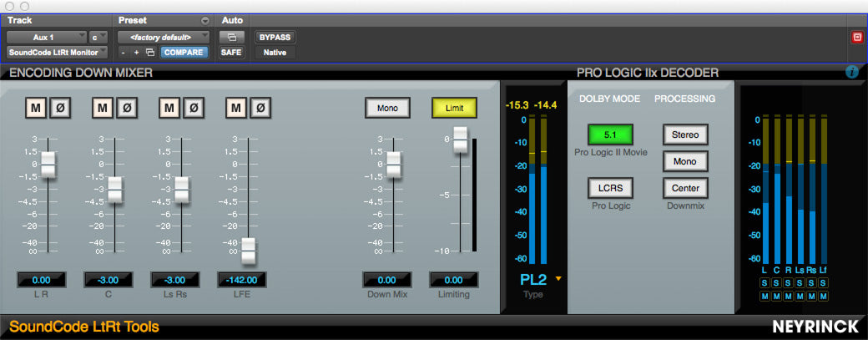Invert phase on the LFE channel

[260, 108]
